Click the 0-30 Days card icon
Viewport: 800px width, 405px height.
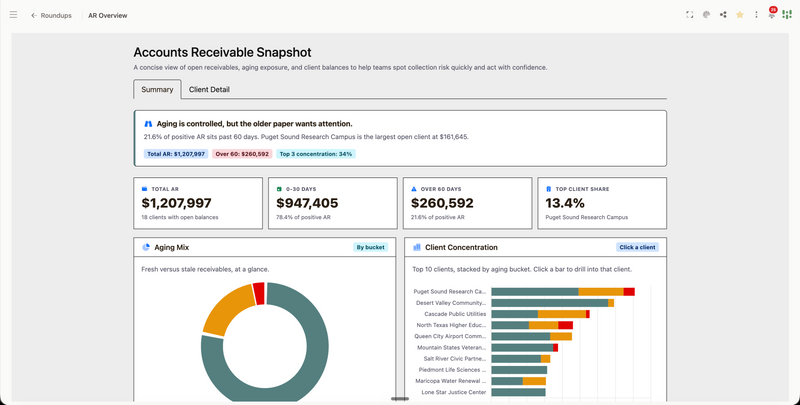point(279,189)
